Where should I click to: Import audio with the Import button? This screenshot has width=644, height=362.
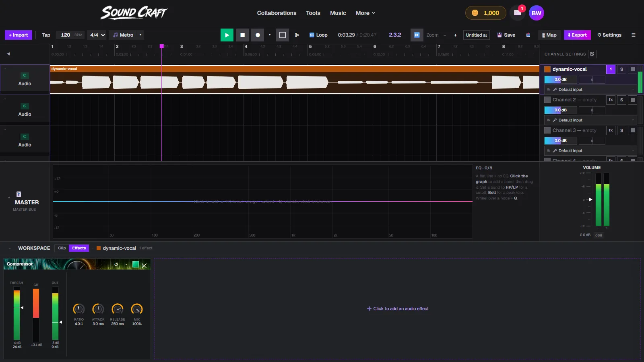[x=19, y=35]
